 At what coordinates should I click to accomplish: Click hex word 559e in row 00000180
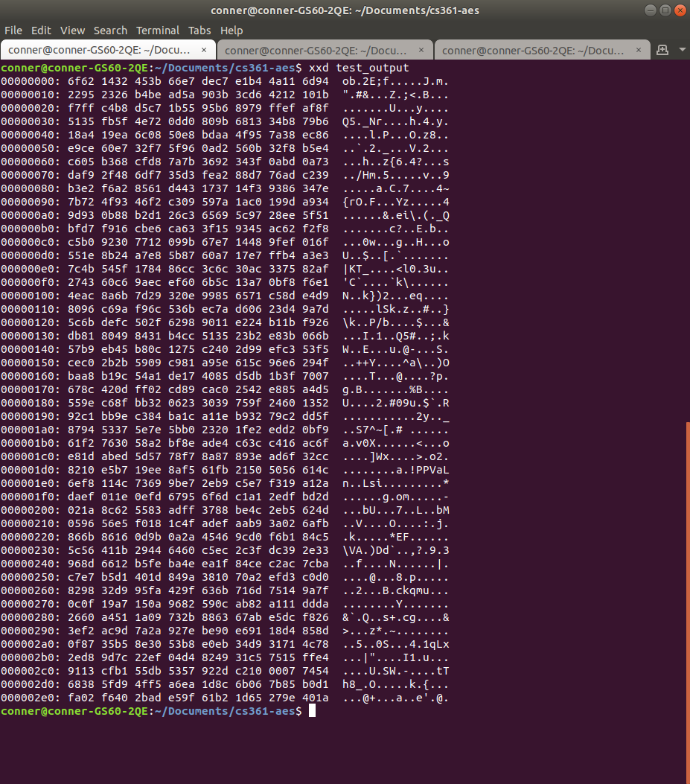point(81,403)
